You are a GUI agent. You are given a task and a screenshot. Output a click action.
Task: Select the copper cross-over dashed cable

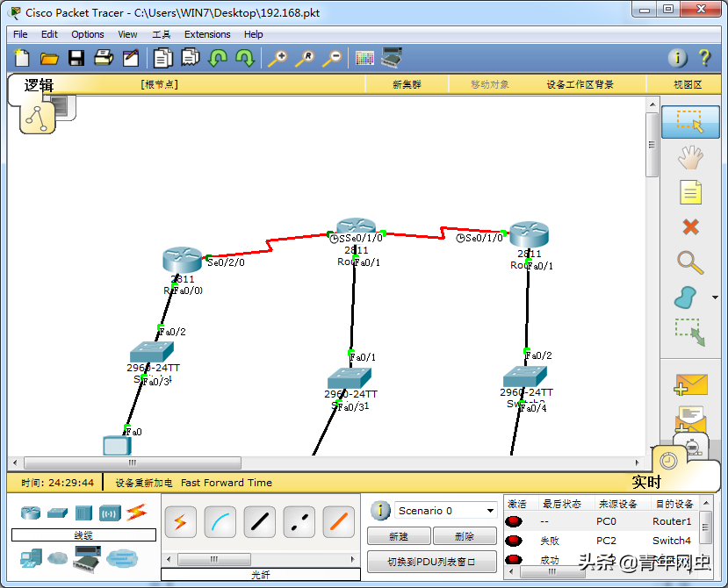pyautogui.click(x=299, y=522)
